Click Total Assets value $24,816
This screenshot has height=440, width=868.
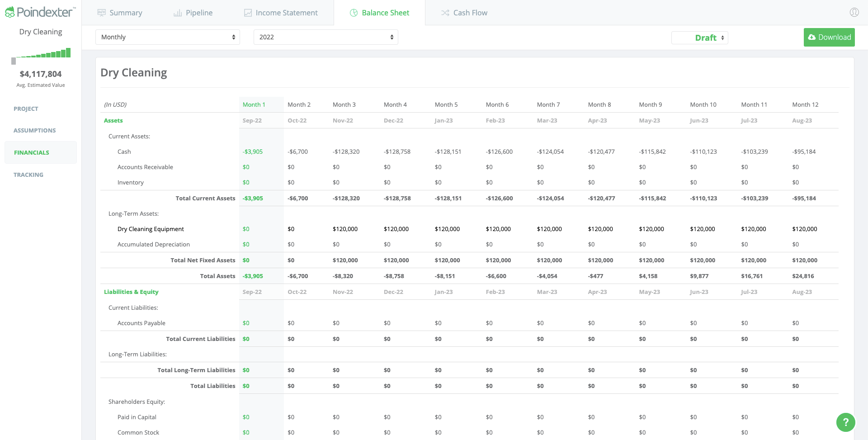[x=803, y=276]
